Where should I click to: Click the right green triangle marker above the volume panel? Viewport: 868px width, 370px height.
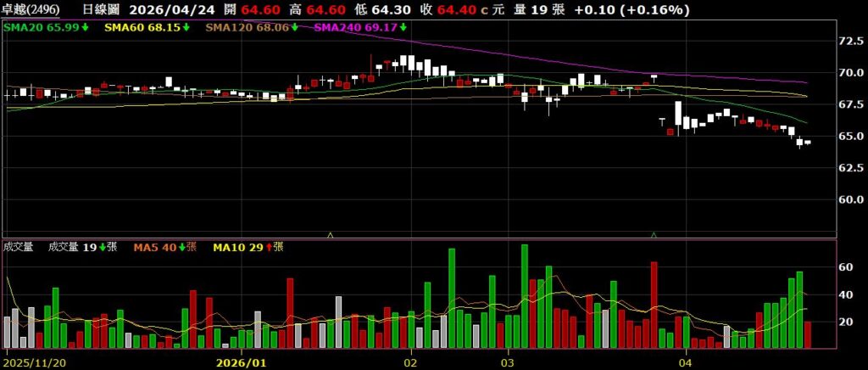click(654, 234)
